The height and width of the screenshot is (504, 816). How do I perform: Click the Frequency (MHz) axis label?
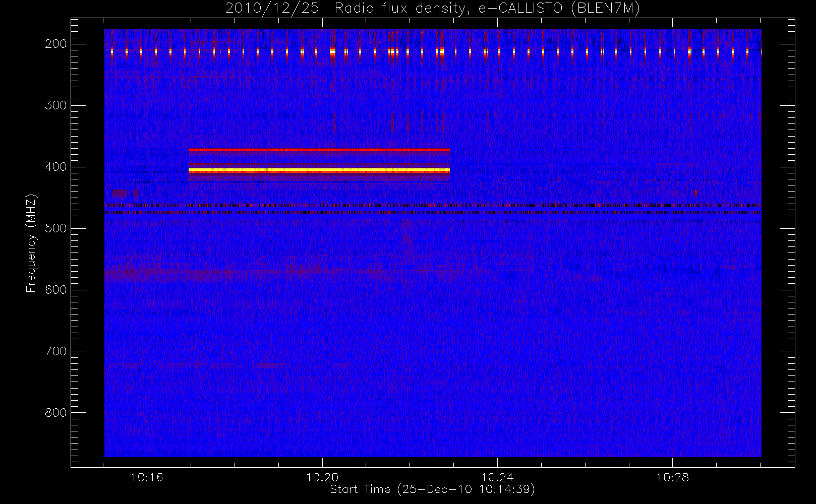click(31, 243)
